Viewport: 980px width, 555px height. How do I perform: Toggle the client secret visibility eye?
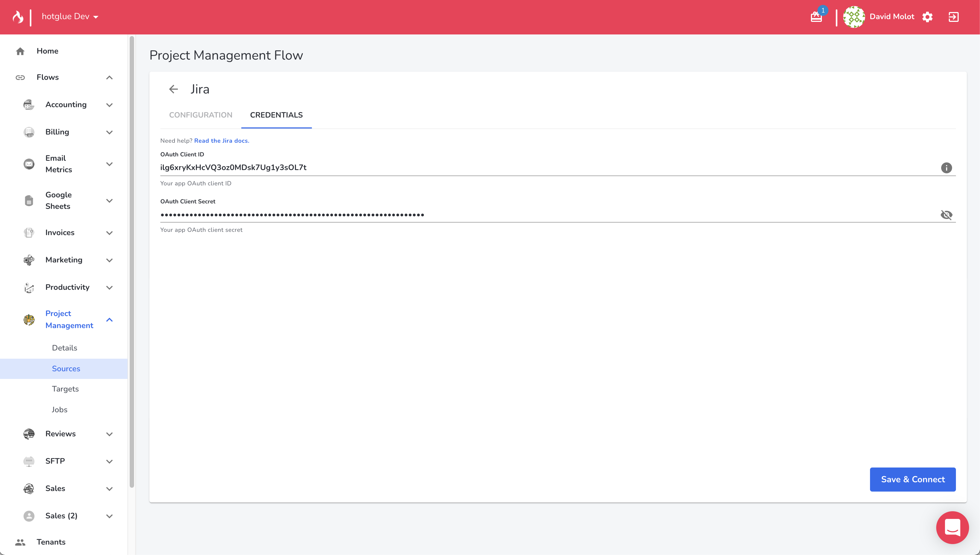(x=946, y=215)
